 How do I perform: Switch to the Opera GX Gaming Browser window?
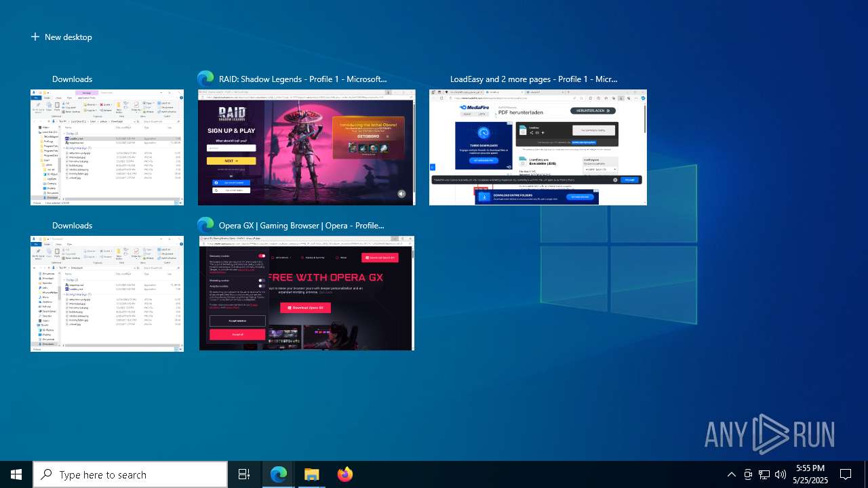pos(307,293)
